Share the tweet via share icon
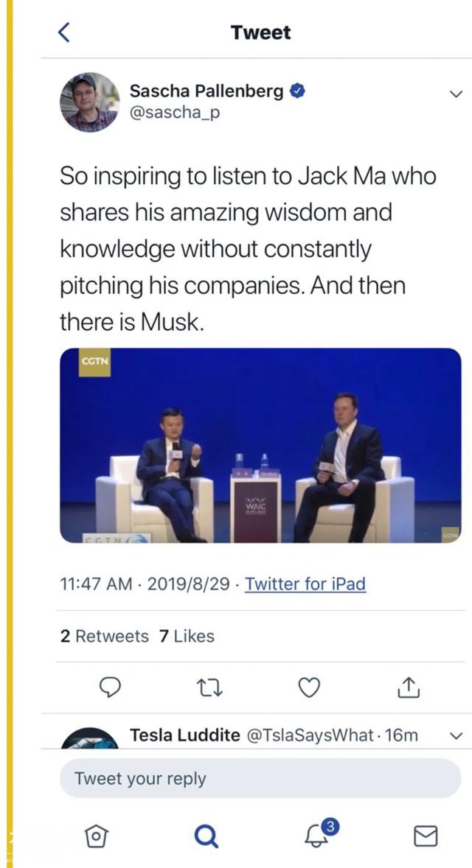Viewport: 472px width, 868px height. [408, 687]
